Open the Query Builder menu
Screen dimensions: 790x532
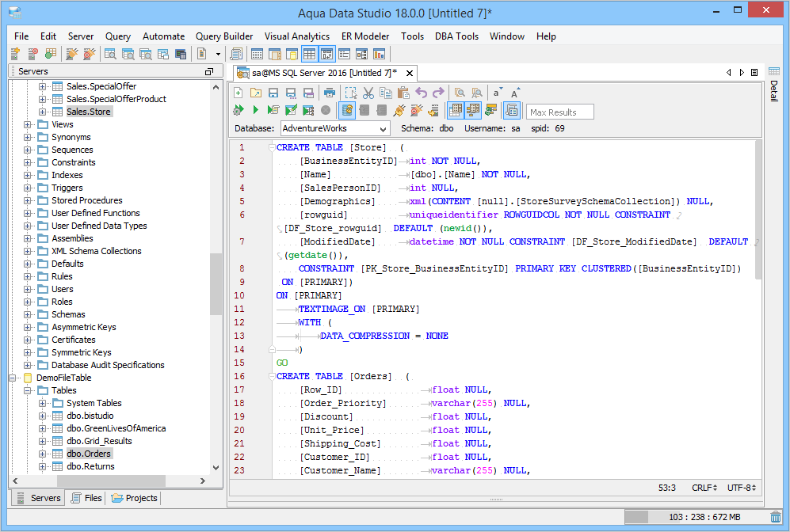tap(224, 36)
